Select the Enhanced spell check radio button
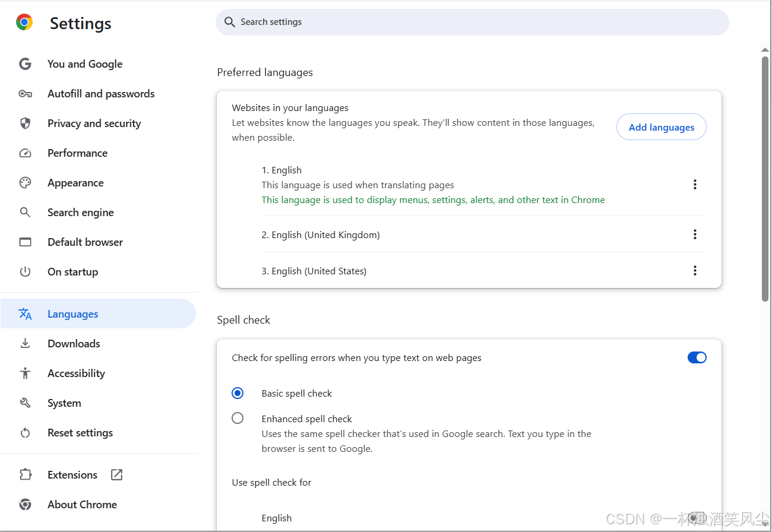 coord(238,419)
